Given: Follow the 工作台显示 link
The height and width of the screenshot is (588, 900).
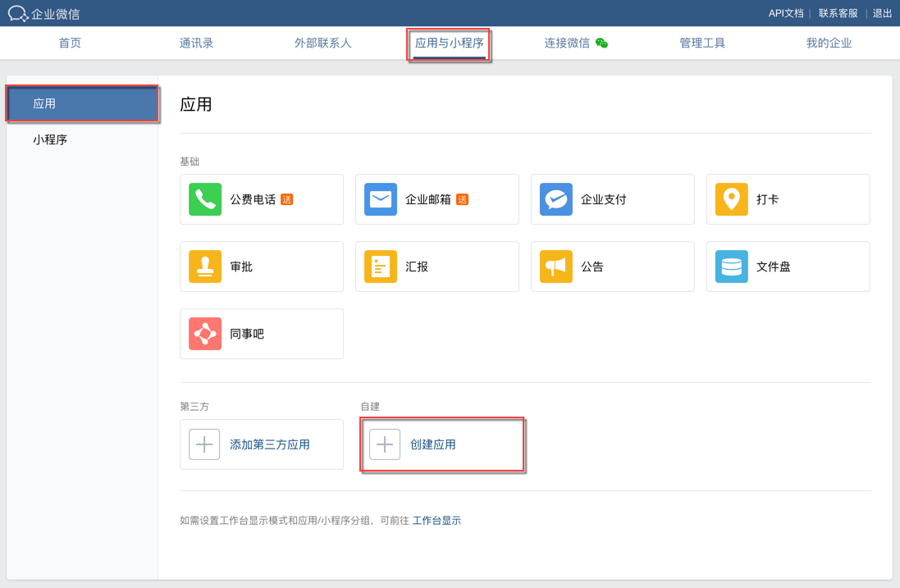Looking at the screenshot, I should click(x=436, y=521).
